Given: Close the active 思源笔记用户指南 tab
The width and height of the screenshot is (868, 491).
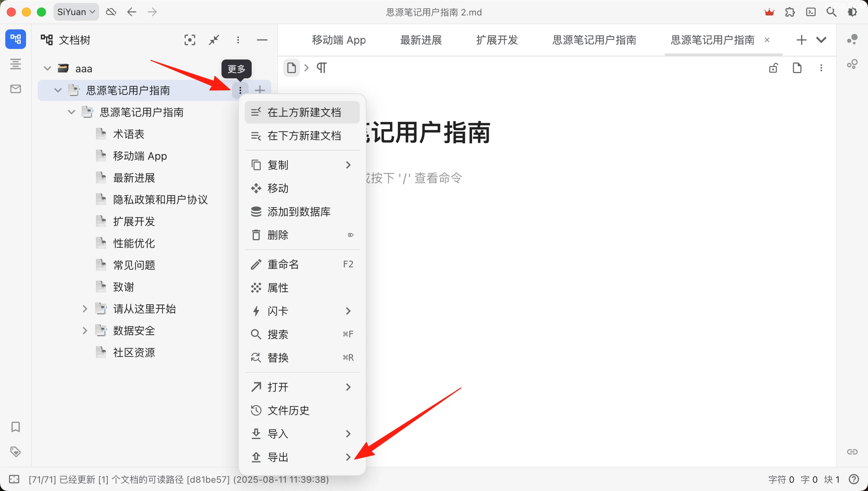Looking at the screenshot, I should pos(767,40).
